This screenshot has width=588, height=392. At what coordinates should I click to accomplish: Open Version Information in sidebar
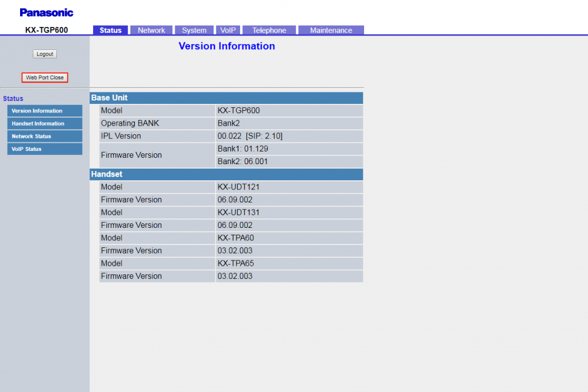point(45,111)
